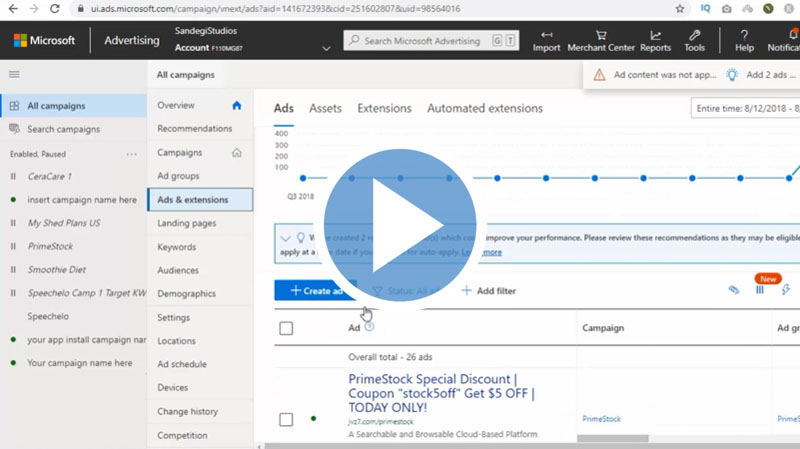Viewport: 800px width, 449px height.
Task: Click the browser forward arrow
Action: [x=34, y=9]
